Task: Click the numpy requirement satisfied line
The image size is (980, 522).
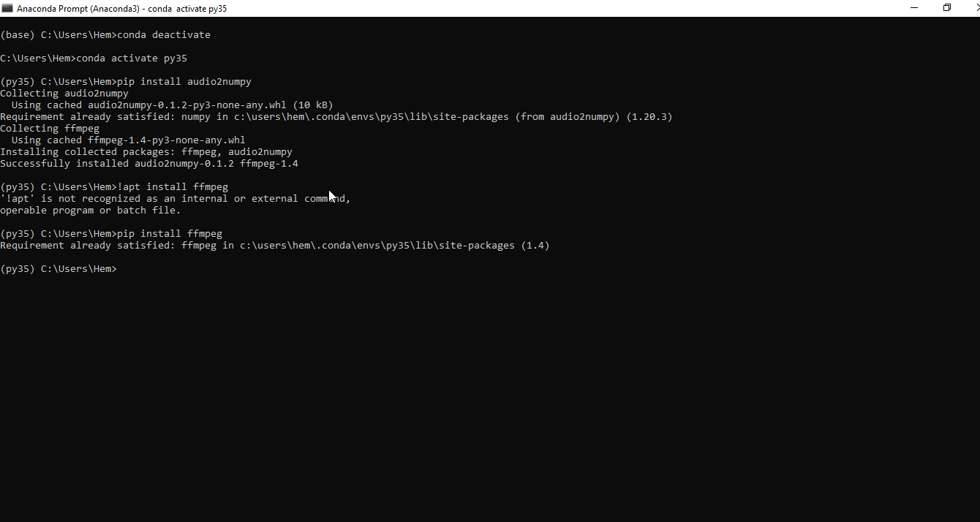Action: pyautogui.click(x=219, y=116)
